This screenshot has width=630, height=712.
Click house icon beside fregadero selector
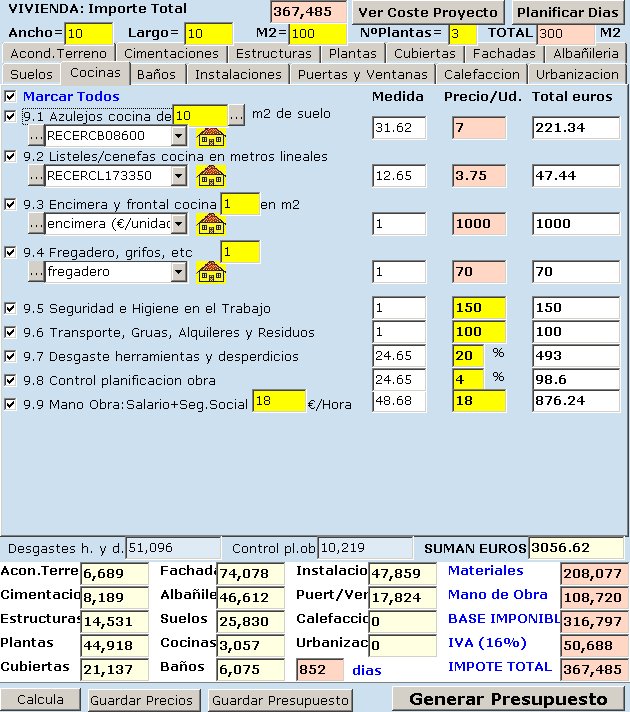point(211,272)
